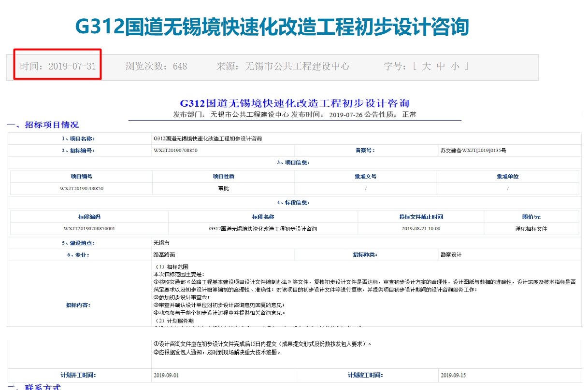Click the 一、招标项目情况 section heading
The width and height of the screenshot is (588, 390).
tap(43, 125)
